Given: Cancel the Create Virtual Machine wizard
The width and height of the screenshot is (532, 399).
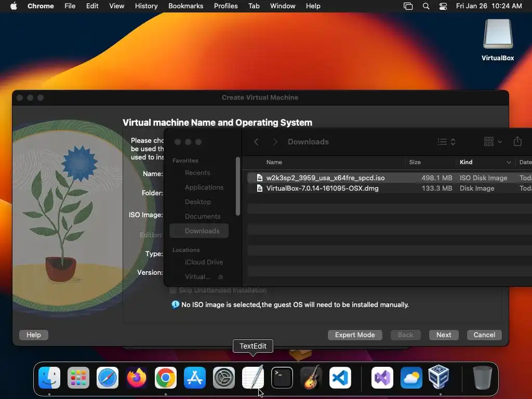Looking at the screenshot, I should coord(484,335).
